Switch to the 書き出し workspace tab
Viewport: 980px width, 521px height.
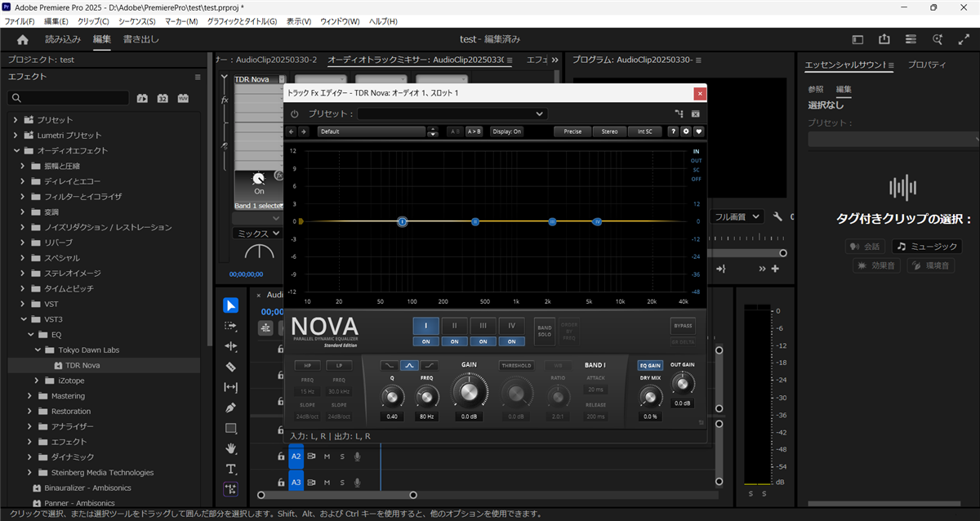point(140,39)
